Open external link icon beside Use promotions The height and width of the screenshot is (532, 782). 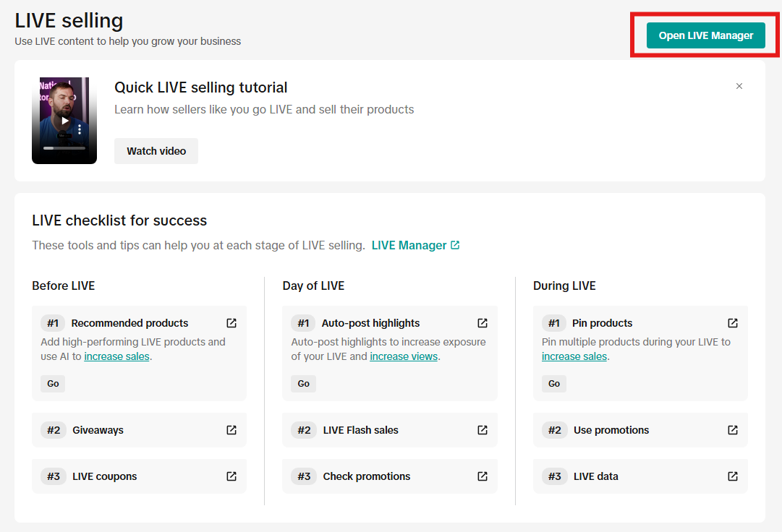733,430
